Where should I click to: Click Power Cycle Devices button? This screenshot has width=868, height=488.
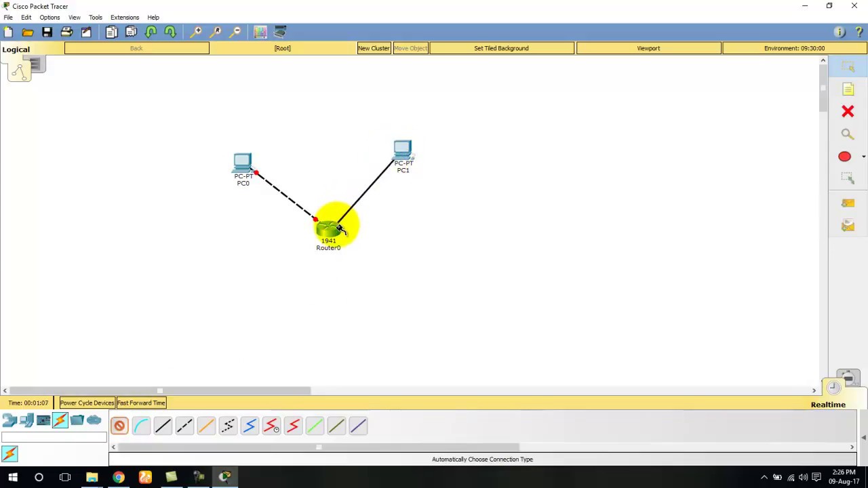point(87,403)
